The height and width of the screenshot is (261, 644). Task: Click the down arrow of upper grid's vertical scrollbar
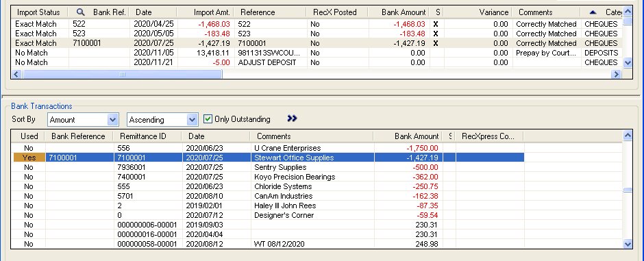click(x=627, y=63)
